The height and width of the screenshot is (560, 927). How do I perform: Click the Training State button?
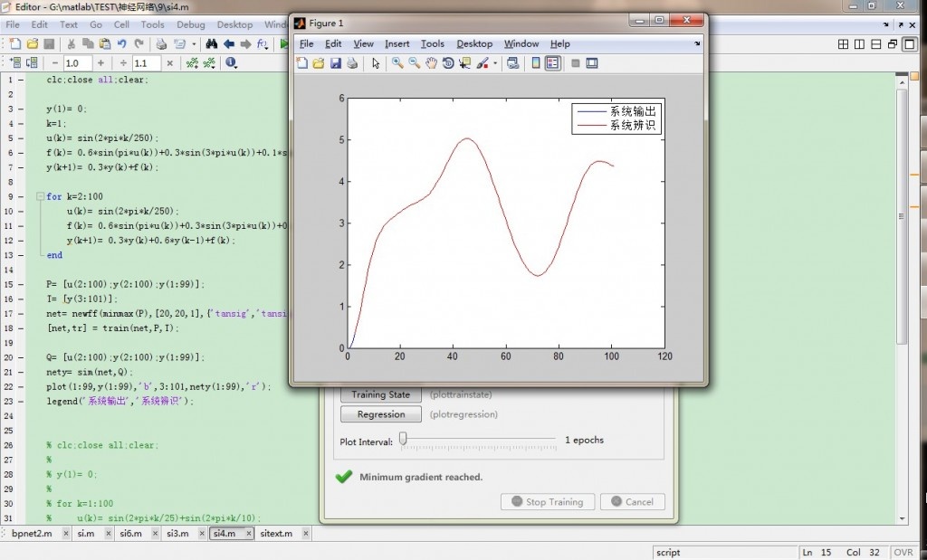pos(381,394)
